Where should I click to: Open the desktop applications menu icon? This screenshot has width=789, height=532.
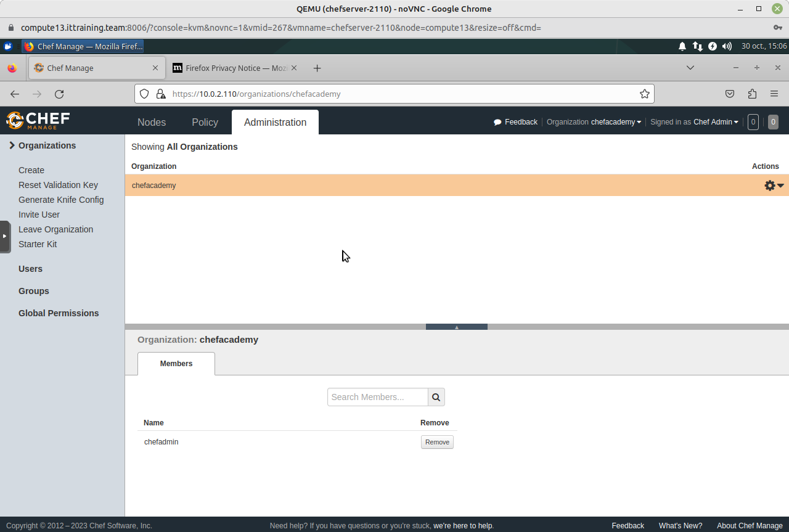click(8, 46)
